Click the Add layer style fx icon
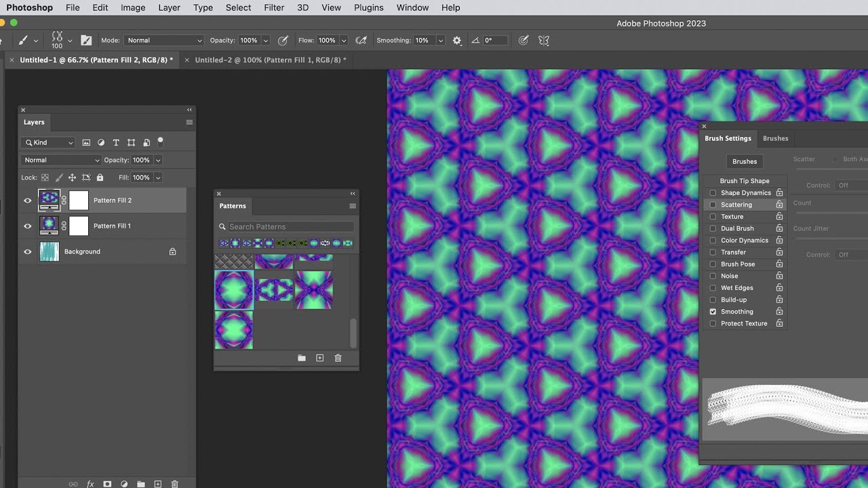The height and width of the screenshot is (488, 868). 90,484
